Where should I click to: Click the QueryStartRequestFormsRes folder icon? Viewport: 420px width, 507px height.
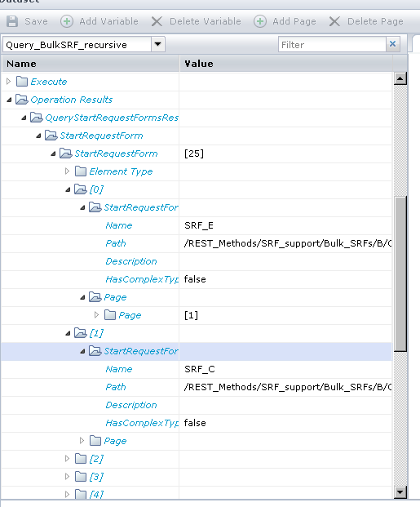(x=37, y=118)
